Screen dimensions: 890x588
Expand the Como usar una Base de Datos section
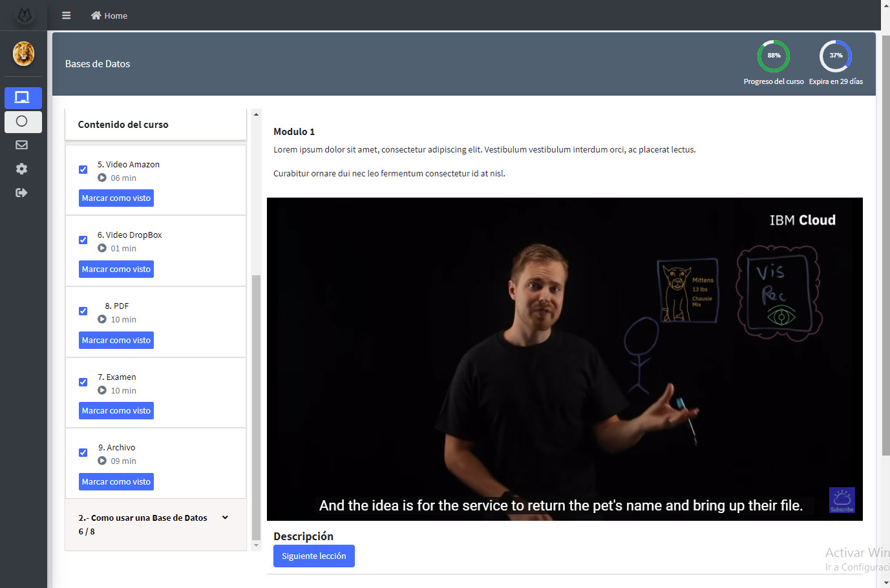[225, 518]
